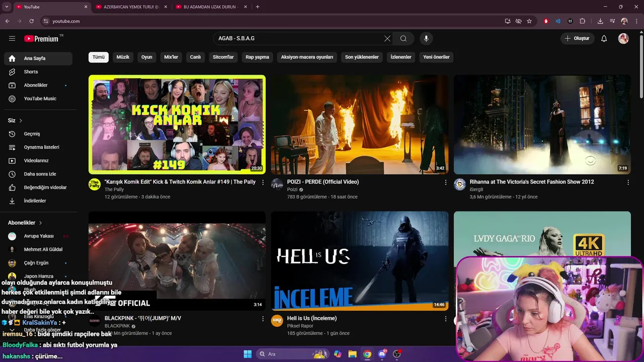Screen dimensions: 644x362
Task: Open Beğendiğim videolar list
Action: pos(38,188)
